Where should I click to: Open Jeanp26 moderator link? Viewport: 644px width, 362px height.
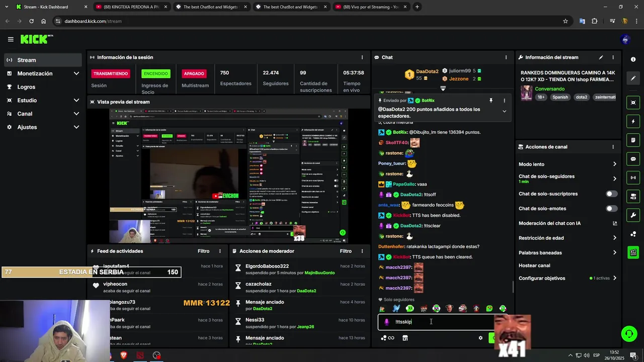305,327
